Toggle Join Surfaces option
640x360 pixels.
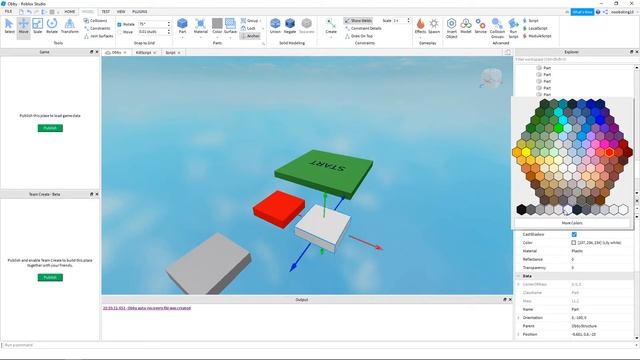pos(98,36)
